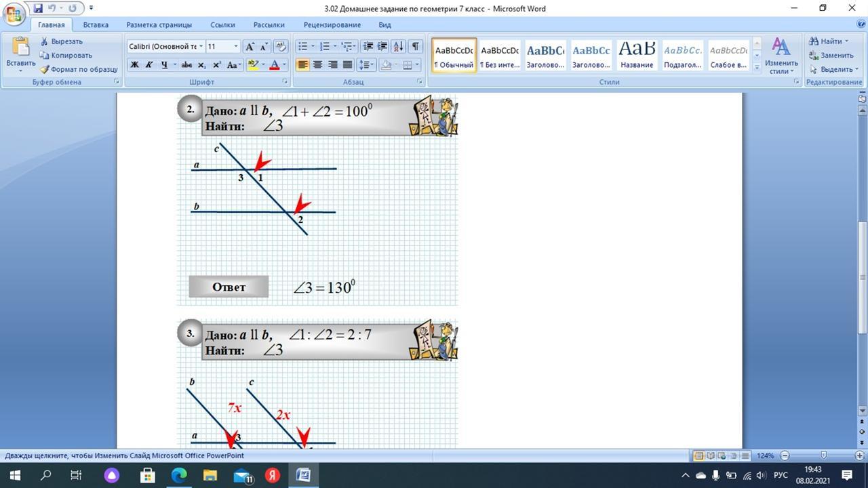The height and width of the screenshot is (488, 868).
Task: Click the justify alignment icon
Action: [x=347, y=65]
